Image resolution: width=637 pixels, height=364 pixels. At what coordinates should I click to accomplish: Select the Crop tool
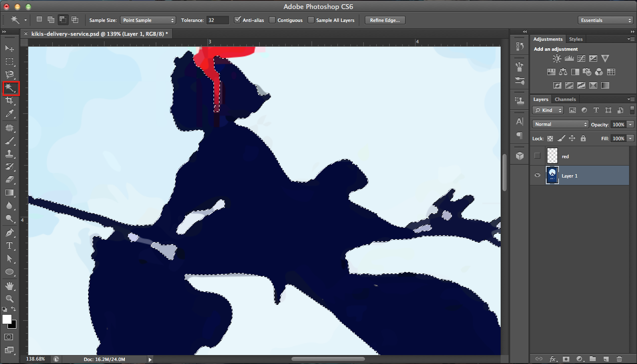pyautogui.click(x=9, y=101)
